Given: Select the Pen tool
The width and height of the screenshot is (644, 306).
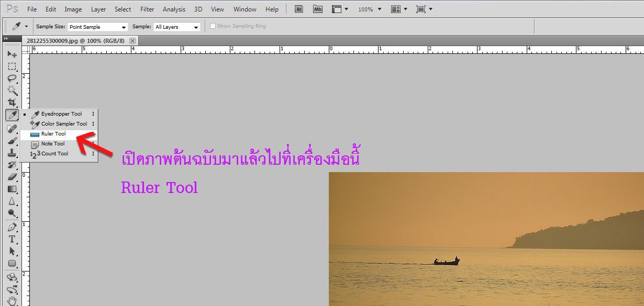Looking at the screenshot, I should pos(12,227).
